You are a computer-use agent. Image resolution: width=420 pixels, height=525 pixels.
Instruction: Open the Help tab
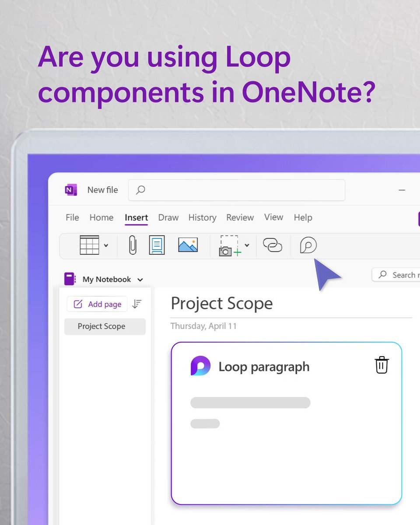tap(303, 217)
